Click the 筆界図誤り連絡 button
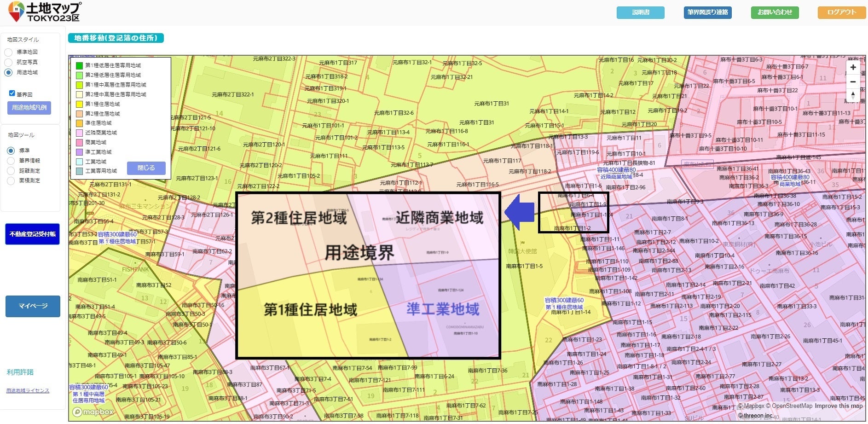The width and height of the screenshot is (868, 424). [707, 12]
